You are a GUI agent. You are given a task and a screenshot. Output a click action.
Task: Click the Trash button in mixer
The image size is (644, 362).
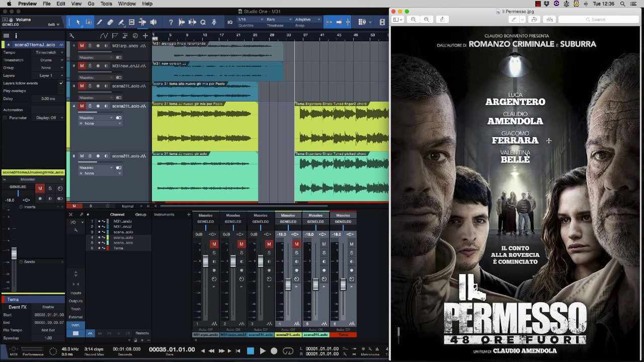coord(75,309)
